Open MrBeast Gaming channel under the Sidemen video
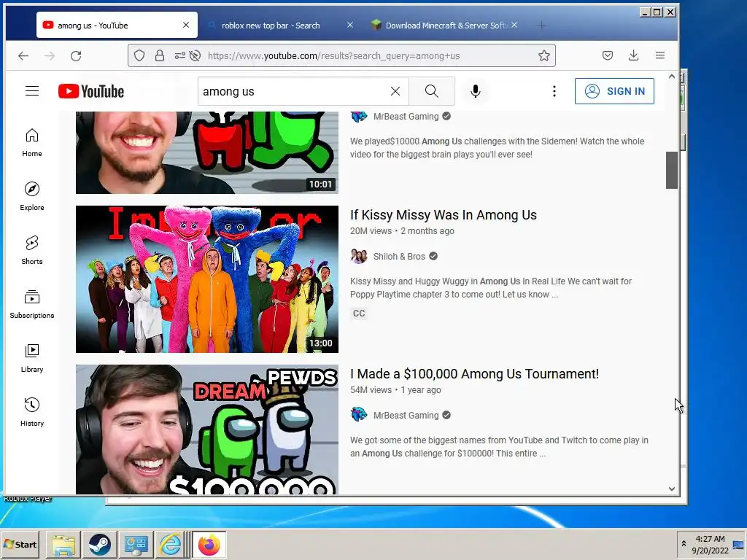The image size is (747, 560). click(x=406, y=117)
